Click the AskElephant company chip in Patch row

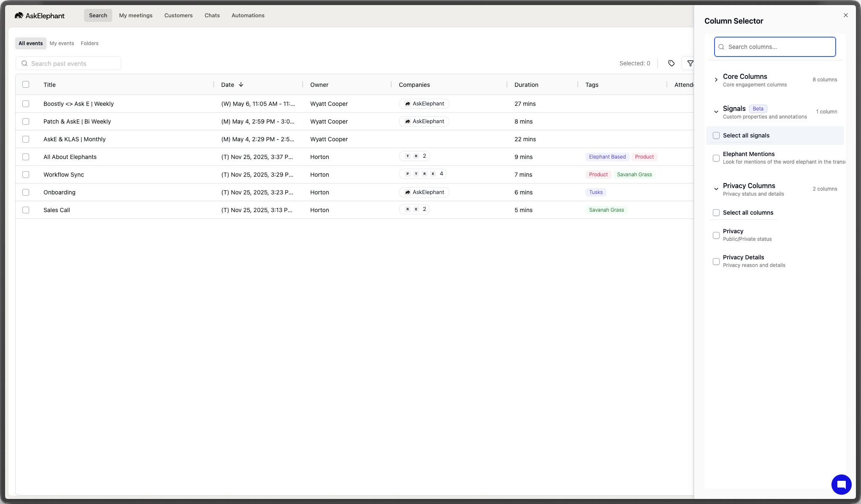(424, 121)
